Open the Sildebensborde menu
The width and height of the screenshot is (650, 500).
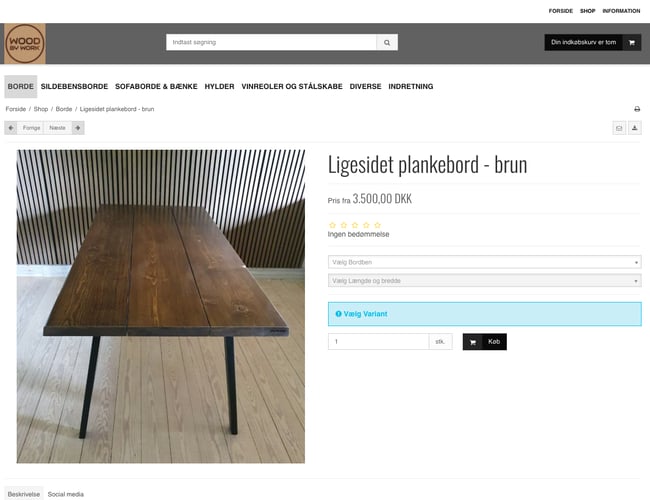click(x=74, y=86)
